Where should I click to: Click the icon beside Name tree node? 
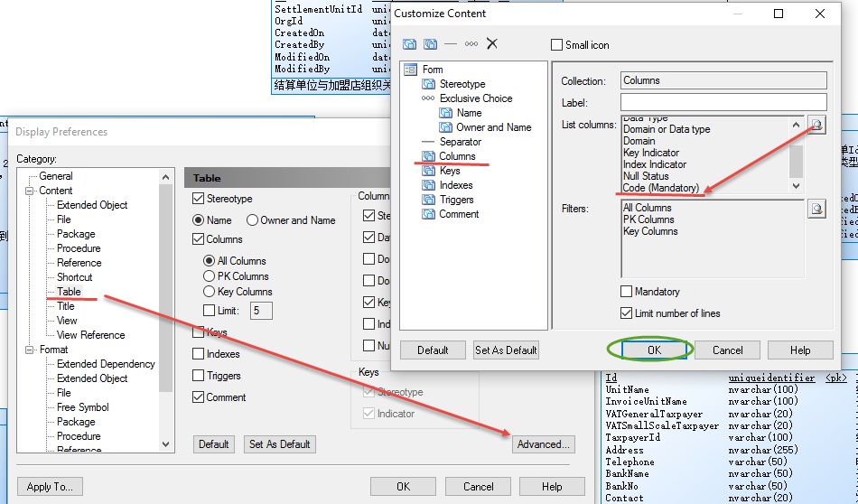(445, 113)
